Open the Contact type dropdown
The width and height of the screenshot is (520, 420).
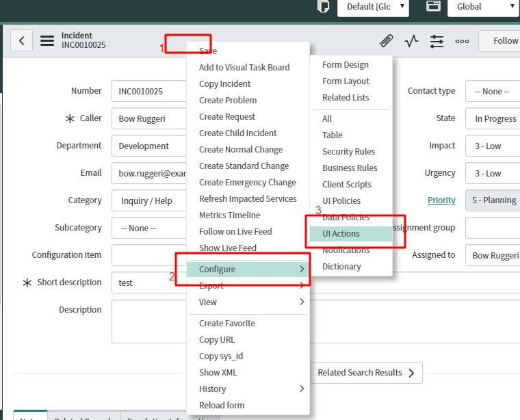coord(493,91)
